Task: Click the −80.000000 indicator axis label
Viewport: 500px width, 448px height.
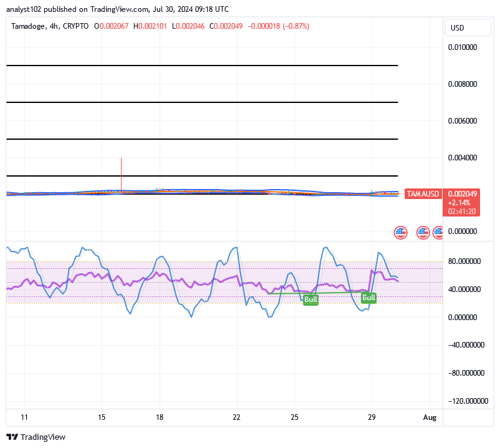Action: tap(466, 373)
